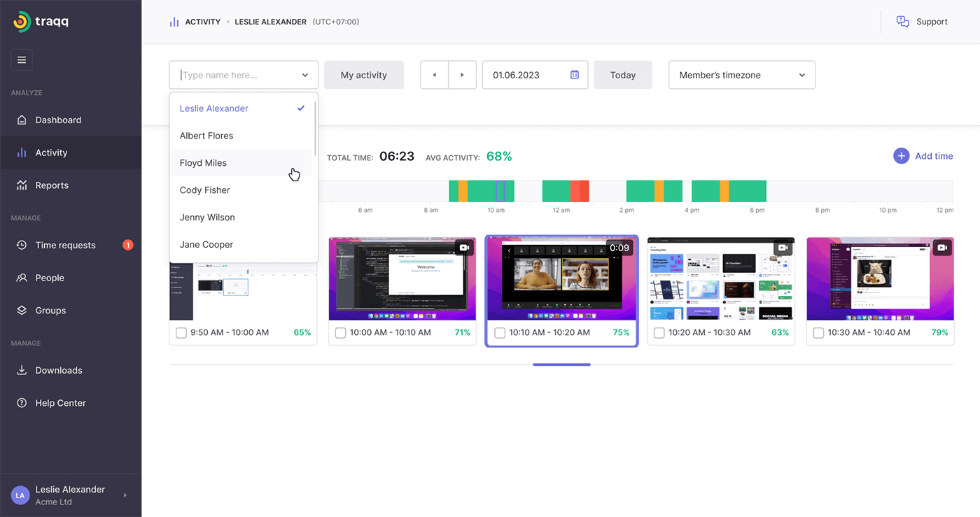Open Dashboard in the sidebar

(x=71, y=120)
